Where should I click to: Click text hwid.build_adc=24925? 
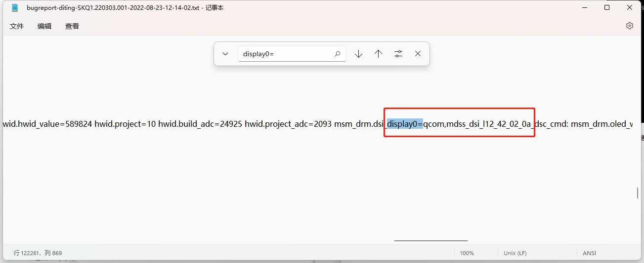(x=200, y=124)
